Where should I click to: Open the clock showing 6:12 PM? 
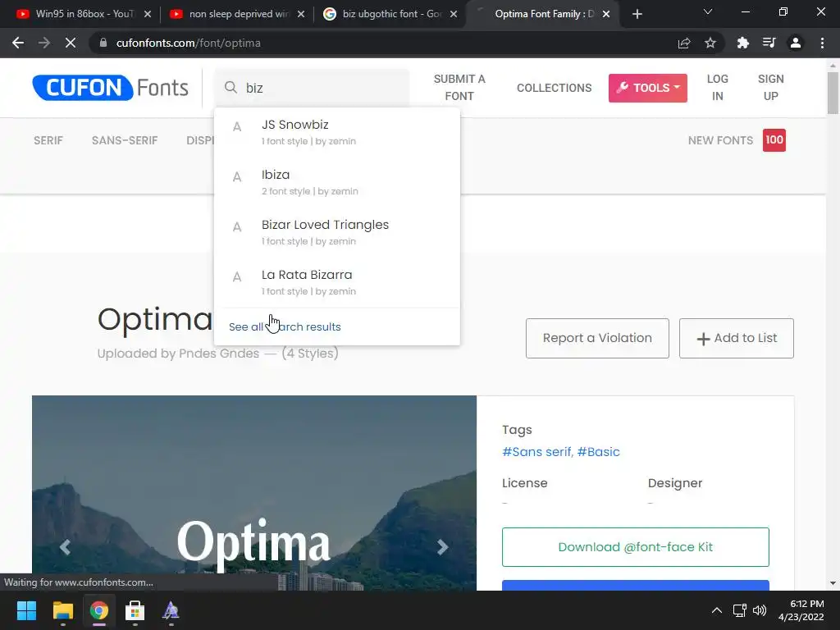(x=801, y=610)
